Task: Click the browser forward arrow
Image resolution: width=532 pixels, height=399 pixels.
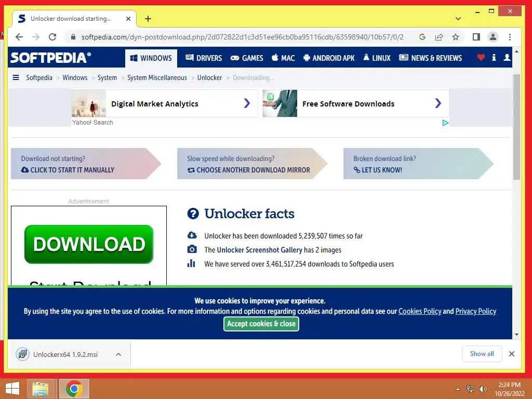Action: [36, 37]
